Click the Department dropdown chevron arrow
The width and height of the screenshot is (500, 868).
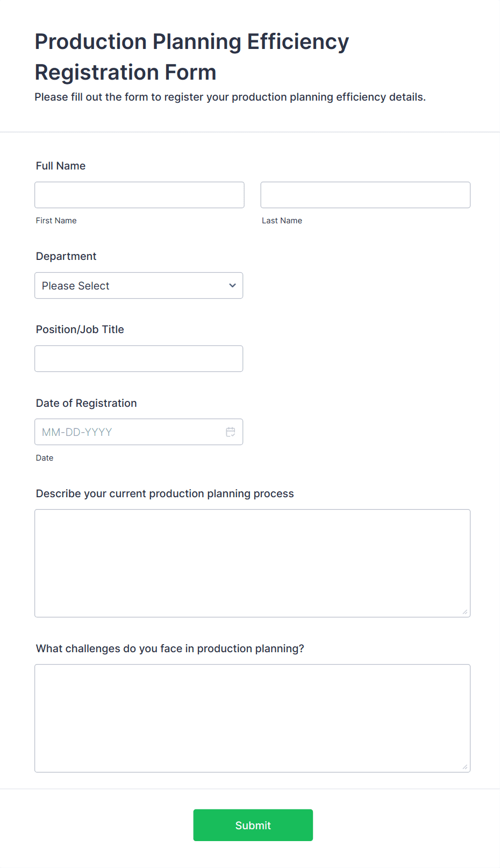[232, 286]
